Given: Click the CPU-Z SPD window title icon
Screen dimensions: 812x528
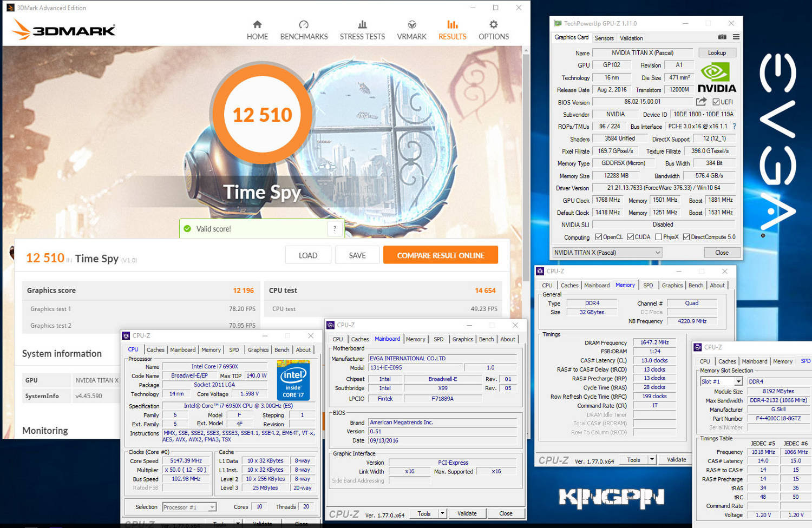Looking at the screenshot, I should 697,347.
